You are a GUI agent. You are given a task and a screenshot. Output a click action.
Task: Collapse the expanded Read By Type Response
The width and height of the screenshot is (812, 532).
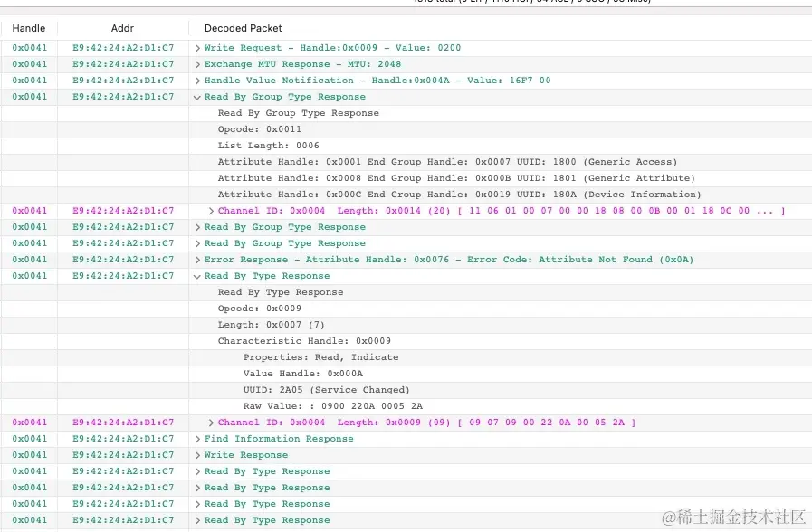tap(196, 276)
